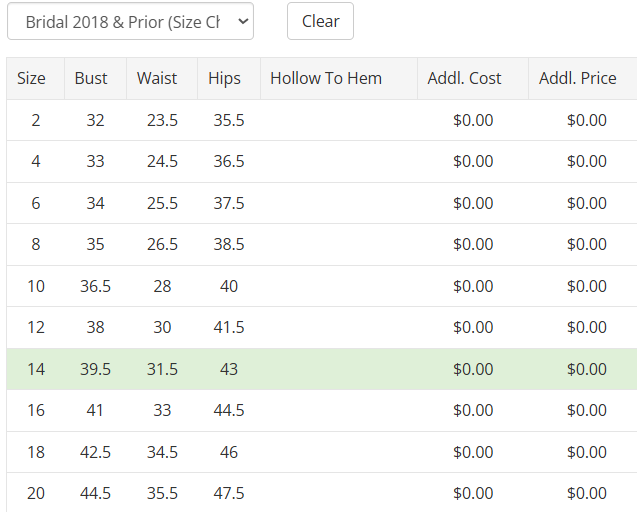Select the size 8 row

tap(322, 245)
